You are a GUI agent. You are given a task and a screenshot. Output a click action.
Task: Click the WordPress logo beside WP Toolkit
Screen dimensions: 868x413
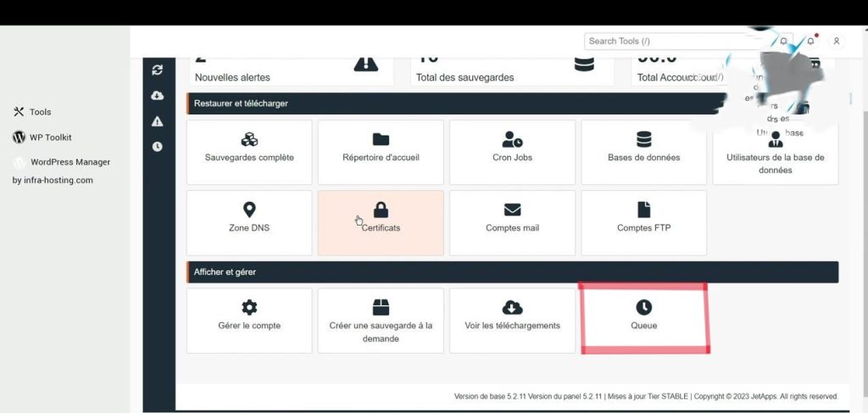19,137
